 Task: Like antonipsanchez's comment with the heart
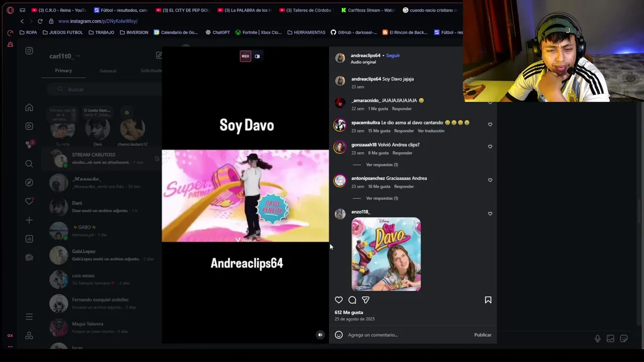[x=490, y=180]
